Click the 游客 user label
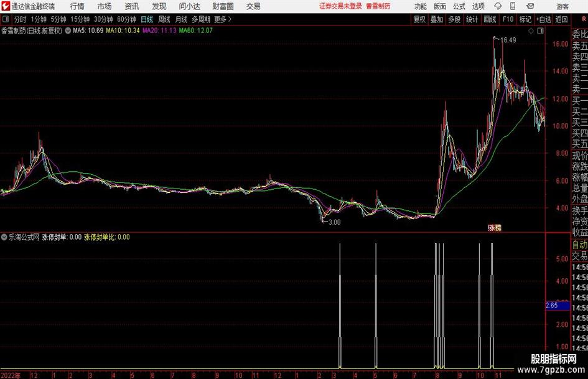 point(562,6)
